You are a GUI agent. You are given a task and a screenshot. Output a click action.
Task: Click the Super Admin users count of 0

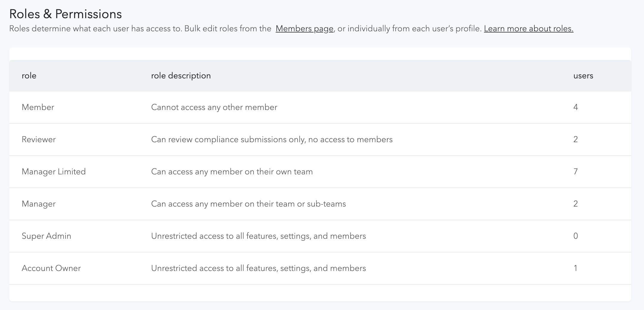tap(575, 236)
